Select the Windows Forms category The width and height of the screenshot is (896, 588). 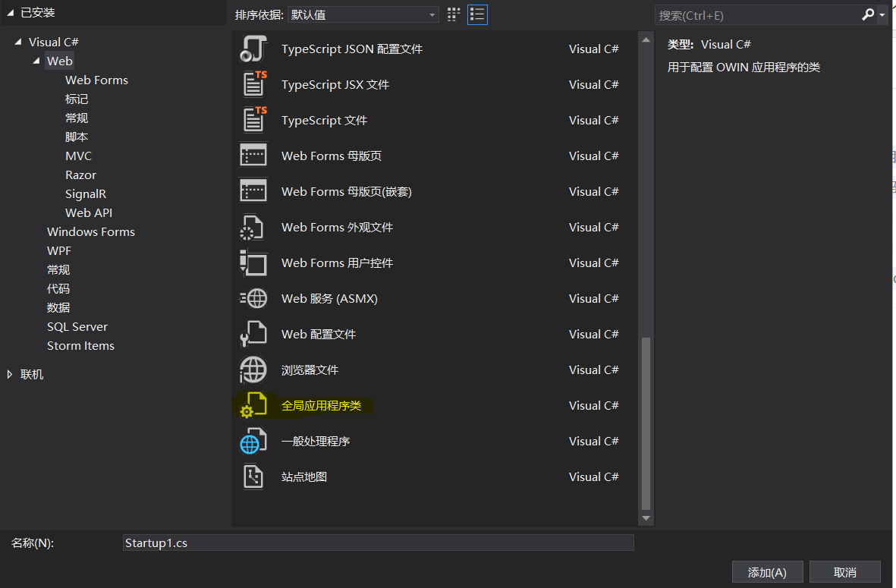(91, 231)
